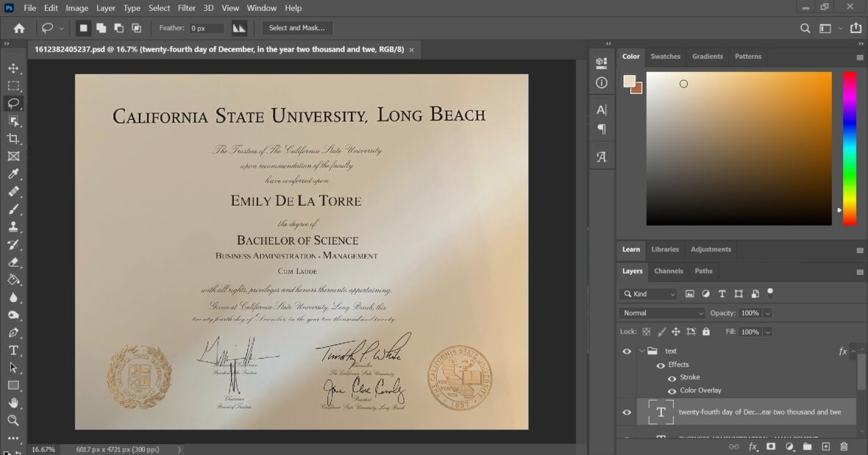Open the Lasso tool preset dropdown arrow
Screen dimensions: 868x455
click(62, 28)
